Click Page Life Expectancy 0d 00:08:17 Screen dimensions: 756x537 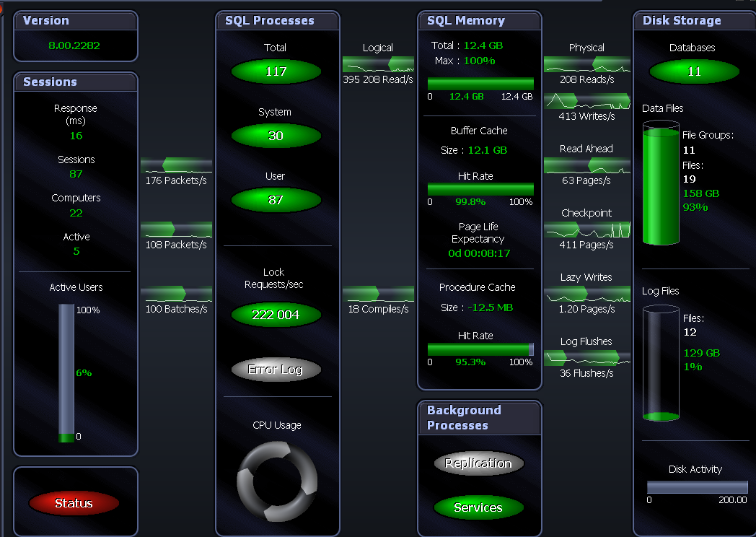479,253
